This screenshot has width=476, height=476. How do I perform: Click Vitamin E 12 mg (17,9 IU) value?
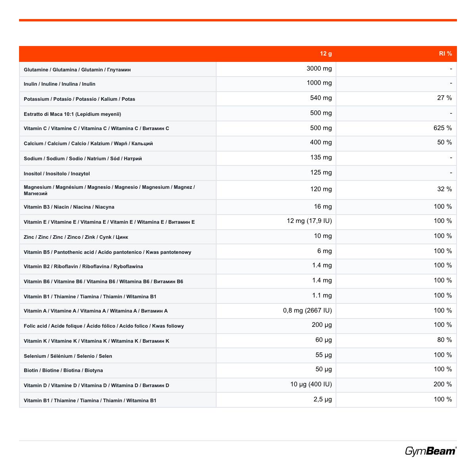(309, 221)
